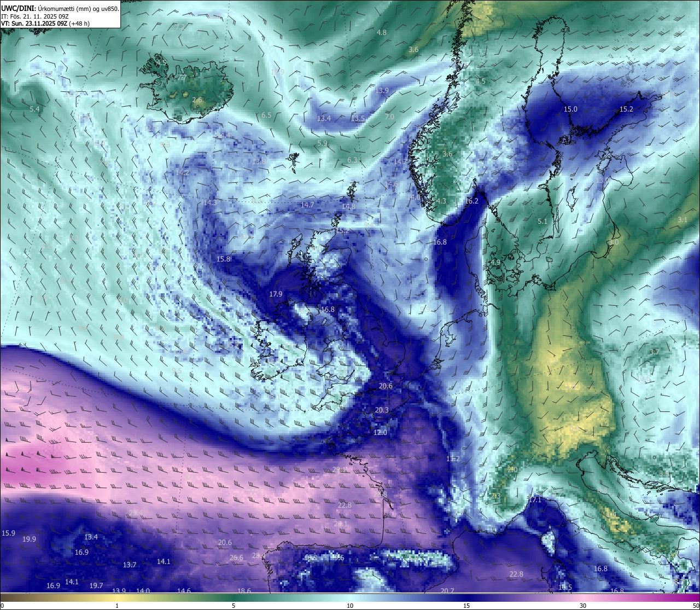
Task: Click the map value '20.3'
Action: coord(382,410)
